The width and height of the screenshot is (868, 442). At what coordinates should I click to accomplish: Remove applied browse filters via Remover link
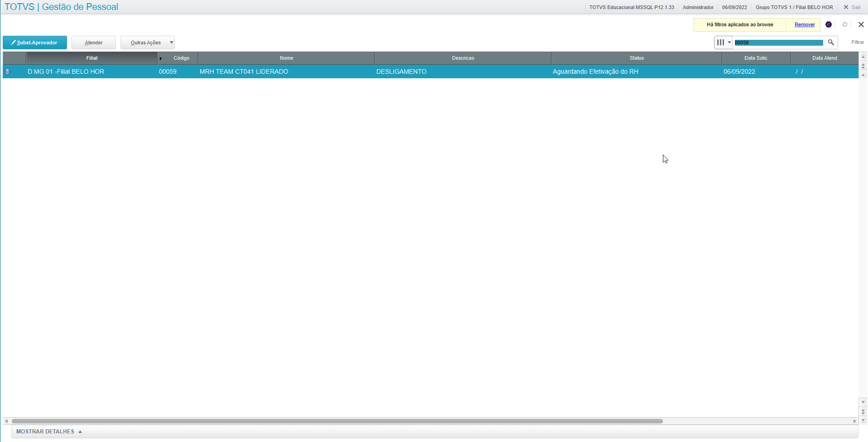(805, 24)
